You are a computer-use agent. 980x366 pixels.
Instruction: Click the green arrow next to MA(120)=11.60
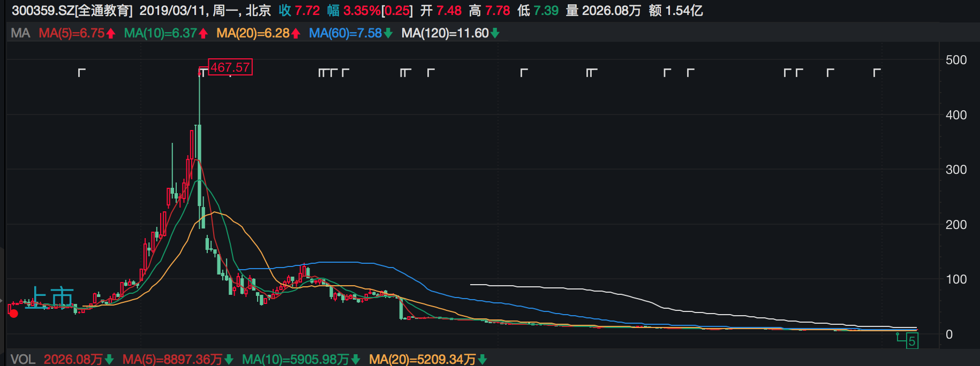pos(495,34)
